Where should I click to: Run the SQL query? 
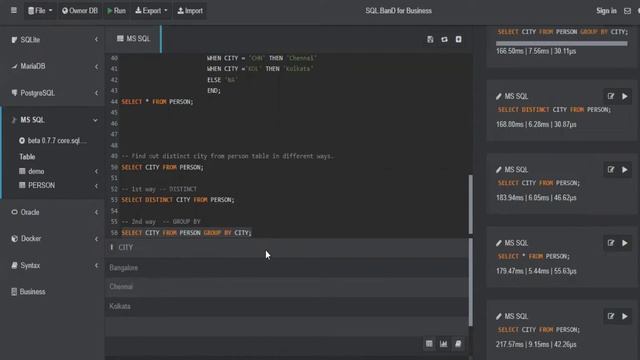pyautogui.click(x=116, y=11)
